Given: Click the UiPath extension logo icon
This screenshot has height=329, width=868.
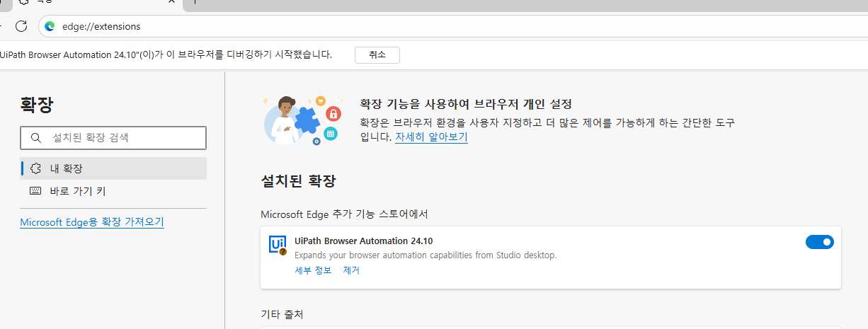Looking at the screenshot, I should pos(278,245).
